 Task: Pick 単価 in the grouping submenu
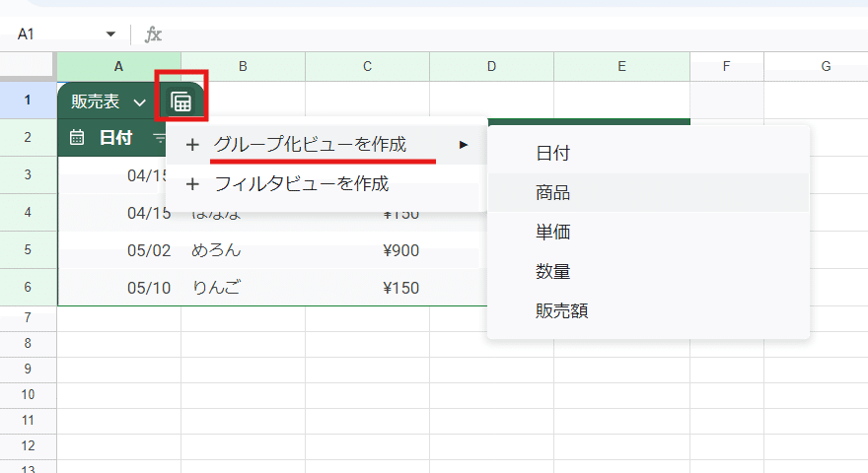553,233
